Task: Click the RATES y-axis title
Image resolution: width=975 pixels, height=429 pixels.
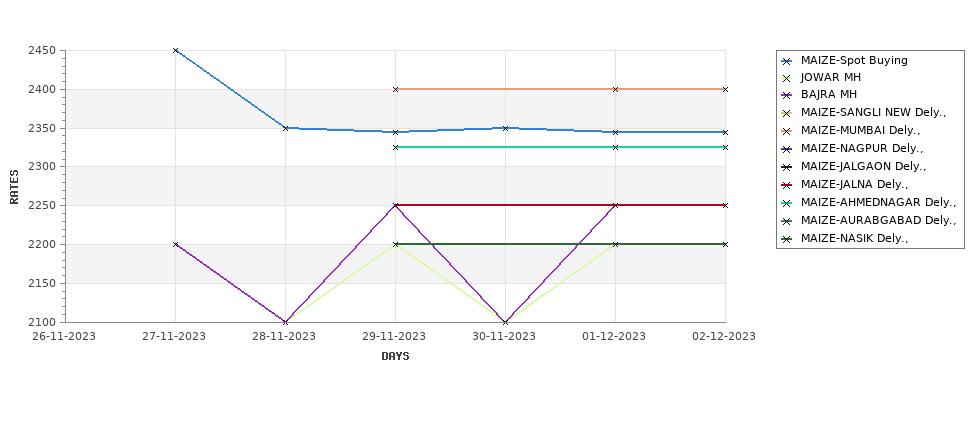Action: [x=14, y=187]
